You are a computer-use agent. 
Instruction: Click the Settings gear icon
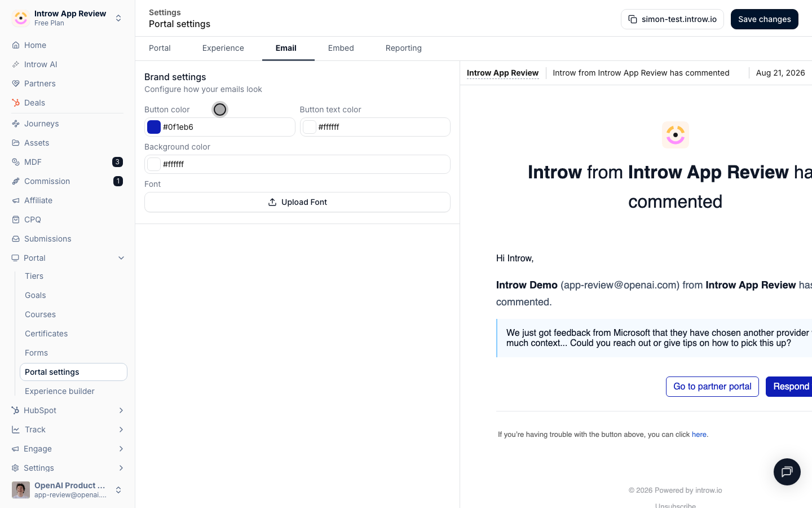[16, 468]
